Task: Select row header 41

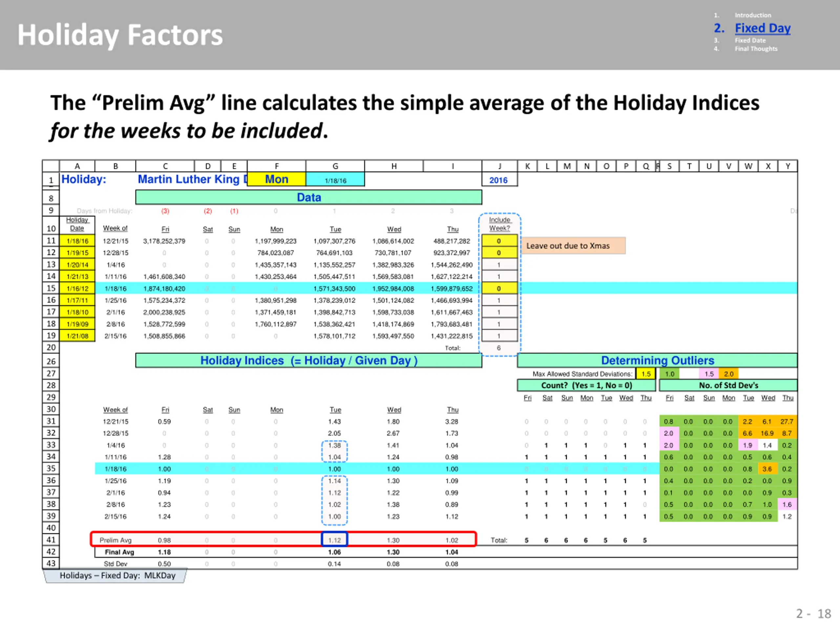Action: point(51,540)
